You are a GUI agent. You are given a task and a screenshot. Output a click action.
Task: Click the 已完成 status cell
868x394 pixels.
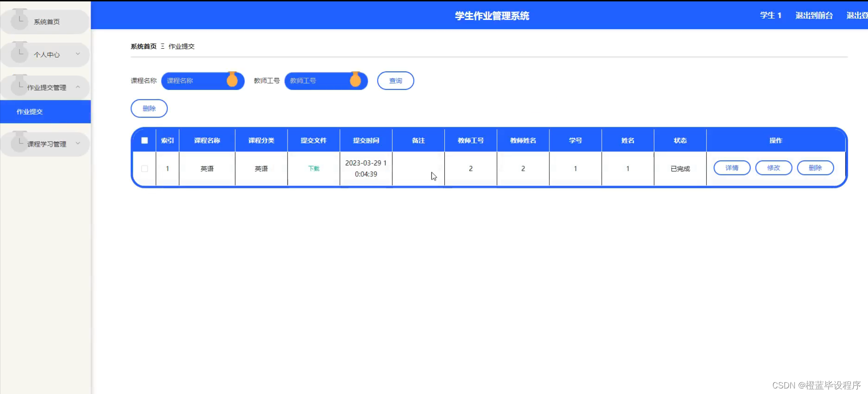tap(680, 169)
